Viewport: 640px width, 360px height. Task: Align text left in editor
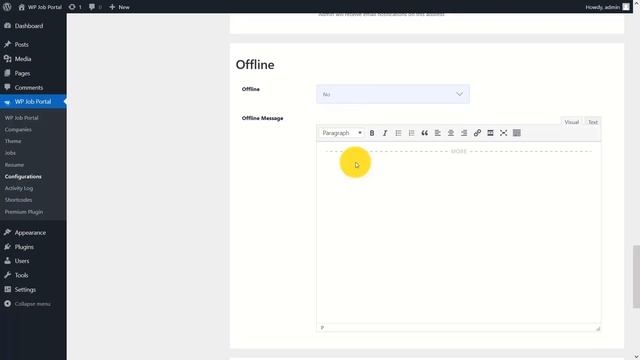pyautogui.click(x=438, y=133)
